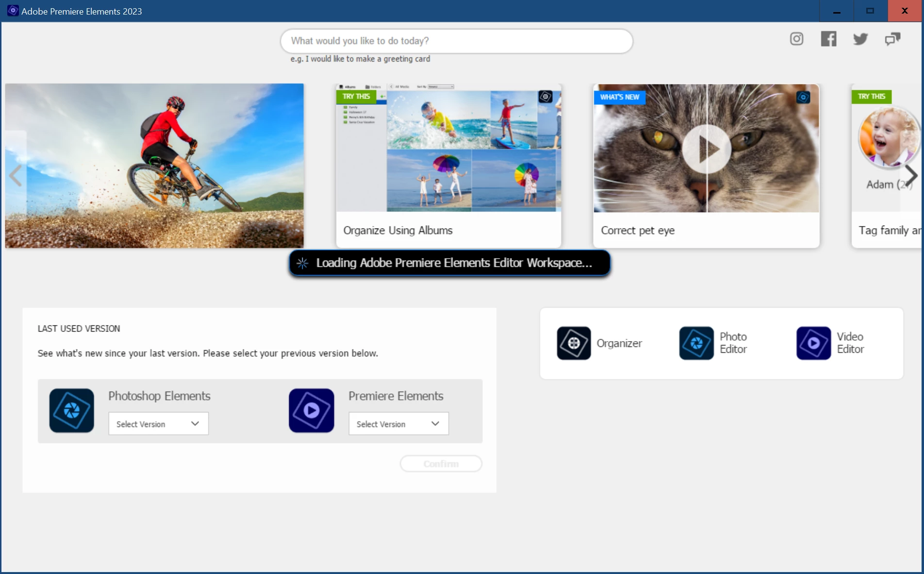Click the 'Video Editor' label text
Viewport: 924px width, 574px height.
click(850, 343)
